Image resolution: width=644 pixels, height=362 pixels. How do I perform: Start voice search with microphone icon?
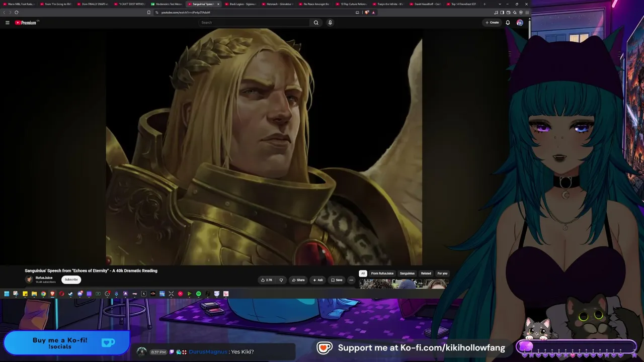click(330, 23)
